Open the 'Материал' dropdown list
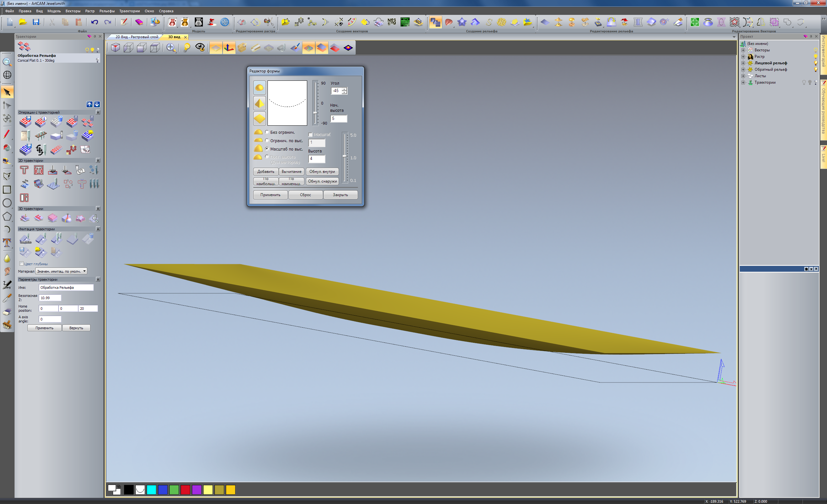The image size is (827, 504). click(x=84, y=271)
